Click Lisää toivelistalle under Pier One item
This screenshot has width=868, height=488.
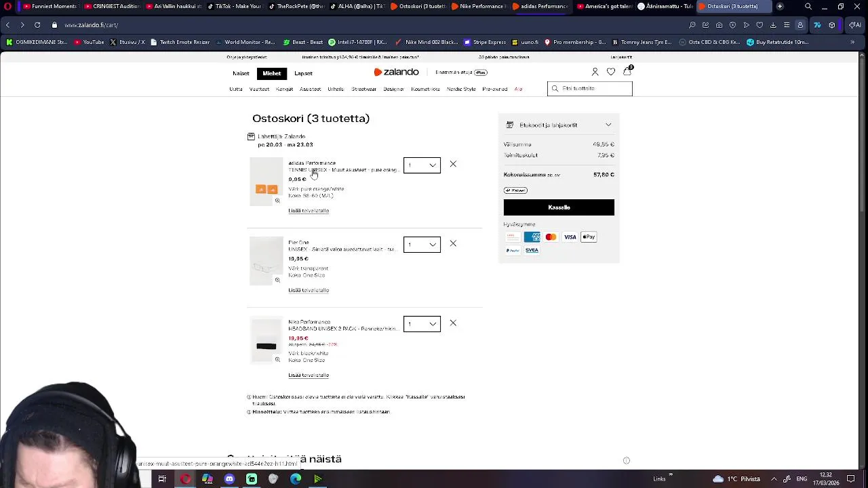coord(309,290)
